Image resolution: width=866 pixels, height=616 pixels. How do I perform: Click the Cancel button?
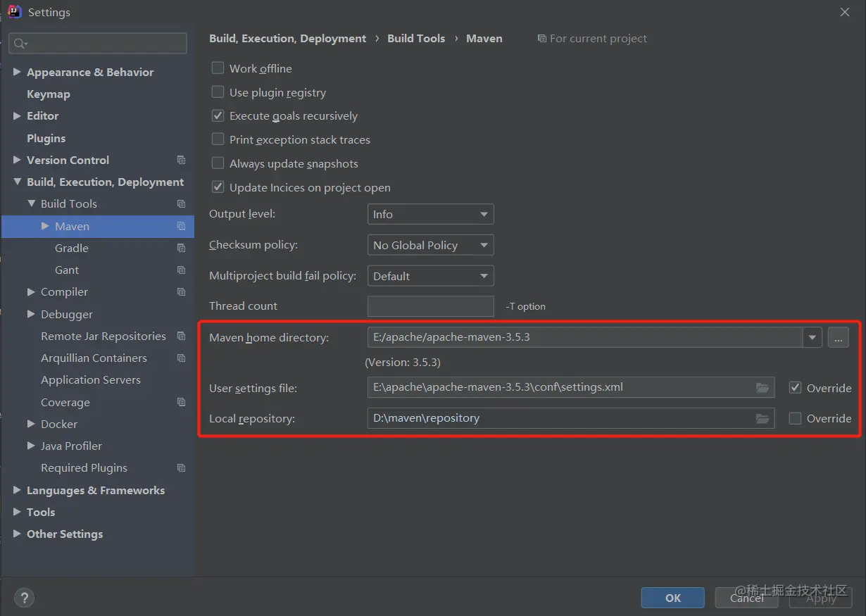pos(746,598)
